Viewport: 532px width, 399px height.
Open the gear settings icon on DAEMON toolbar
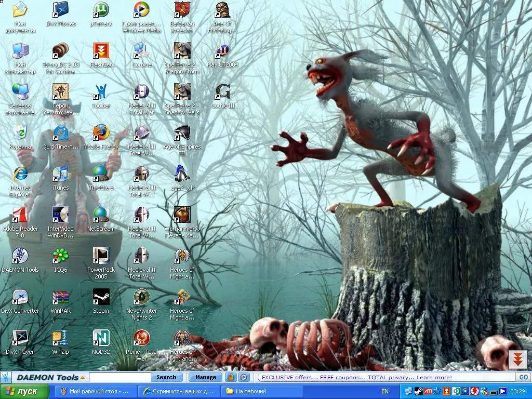pyautogui.click(x=244, y=377)
